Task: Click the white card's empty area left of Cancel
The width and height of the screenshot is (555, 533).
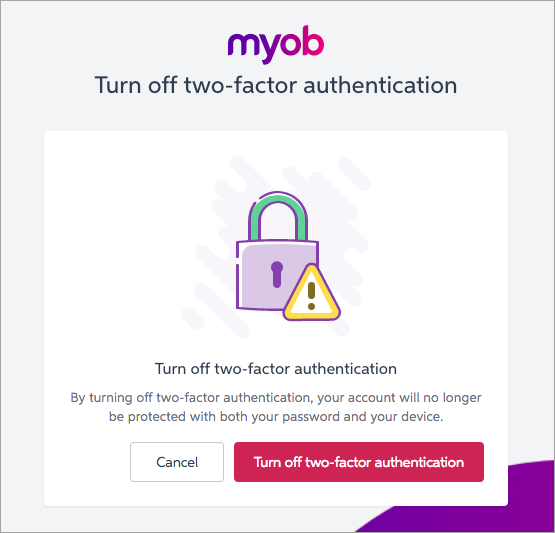Action: 87,462
